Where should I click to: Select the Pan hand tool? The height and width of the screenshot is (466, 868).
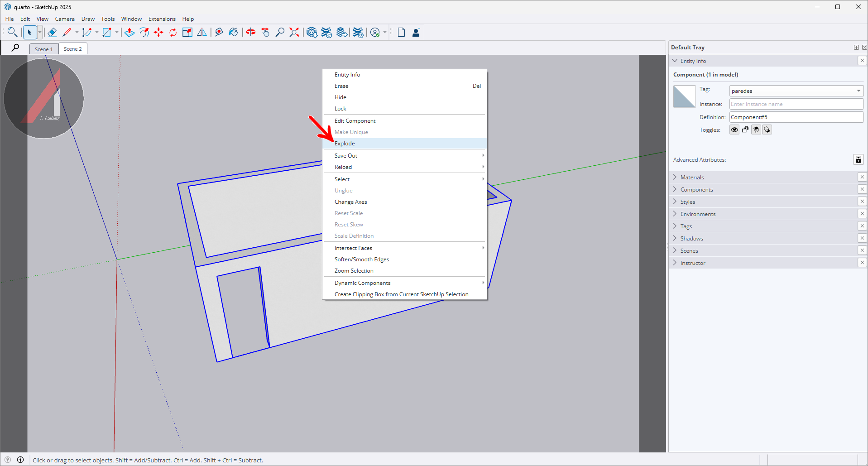click(x=265, y=32)
